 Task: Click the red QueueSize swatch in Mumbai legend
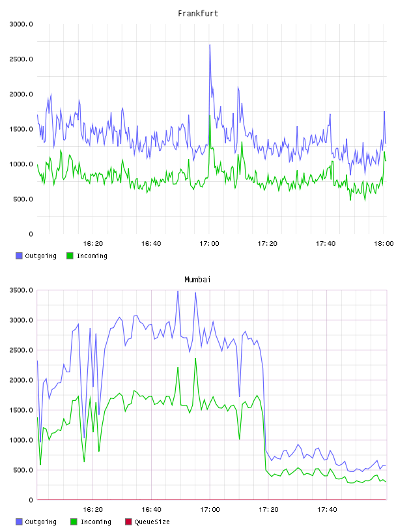click(128, 522)
